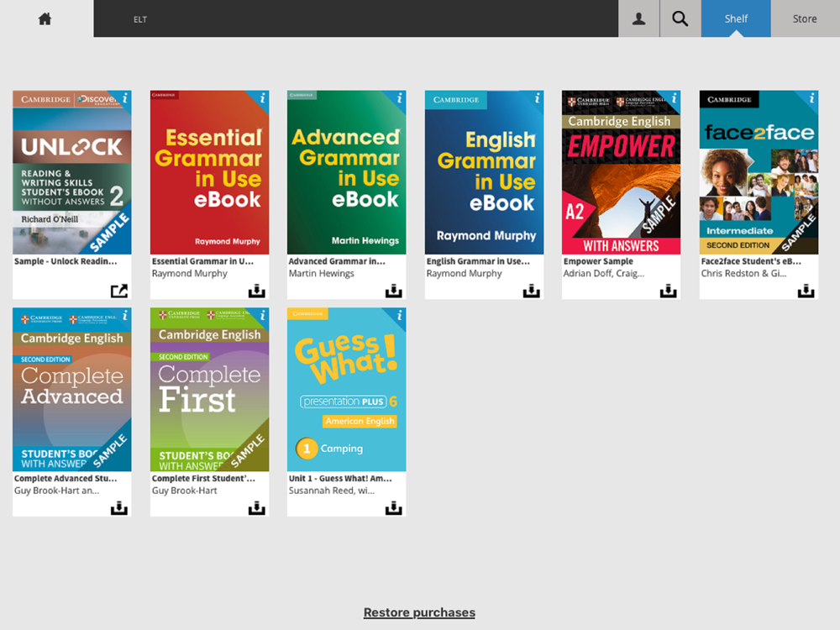The image size is (840, 630).
Task: Open the Complete First book cover
Action: coord(209,390)
